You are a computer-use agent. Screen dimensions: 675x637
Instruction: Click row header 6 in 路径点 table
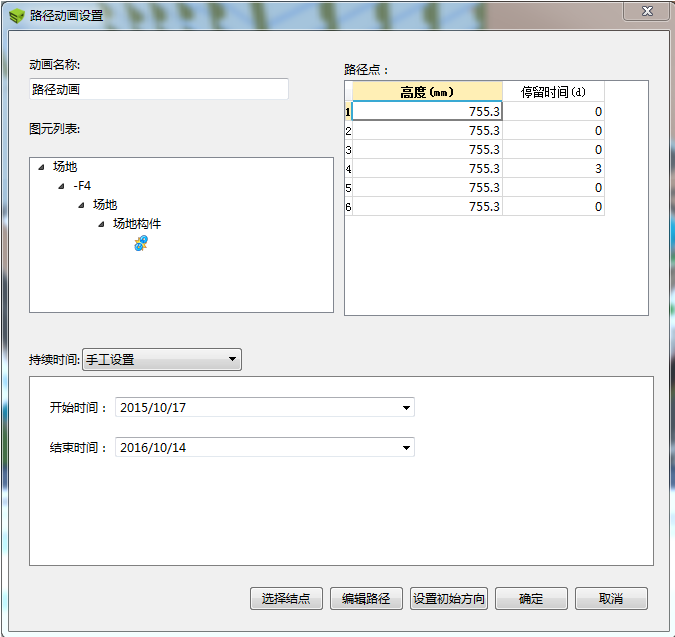(x=348, y=207)
